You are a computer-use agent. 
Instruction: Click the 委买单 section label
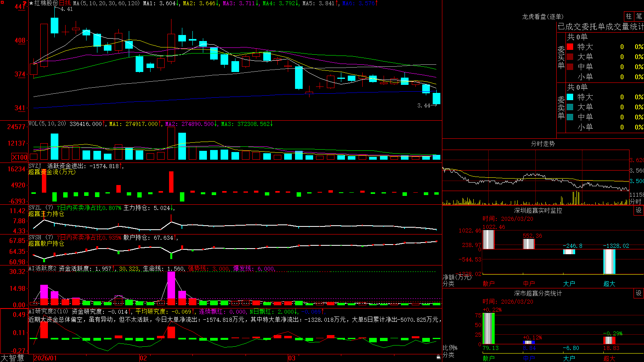pyautogui.click(x=561, y=58)
